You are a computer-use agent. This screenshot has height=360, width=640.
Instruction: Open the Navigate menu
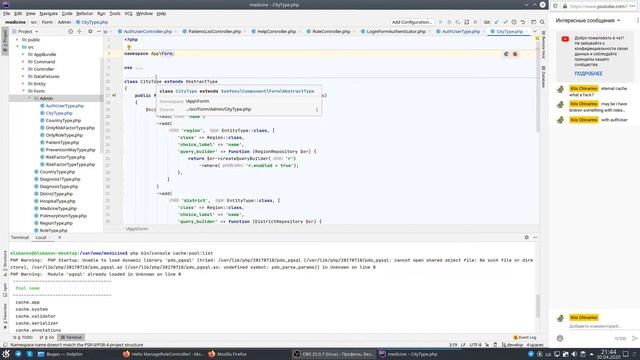49,13
